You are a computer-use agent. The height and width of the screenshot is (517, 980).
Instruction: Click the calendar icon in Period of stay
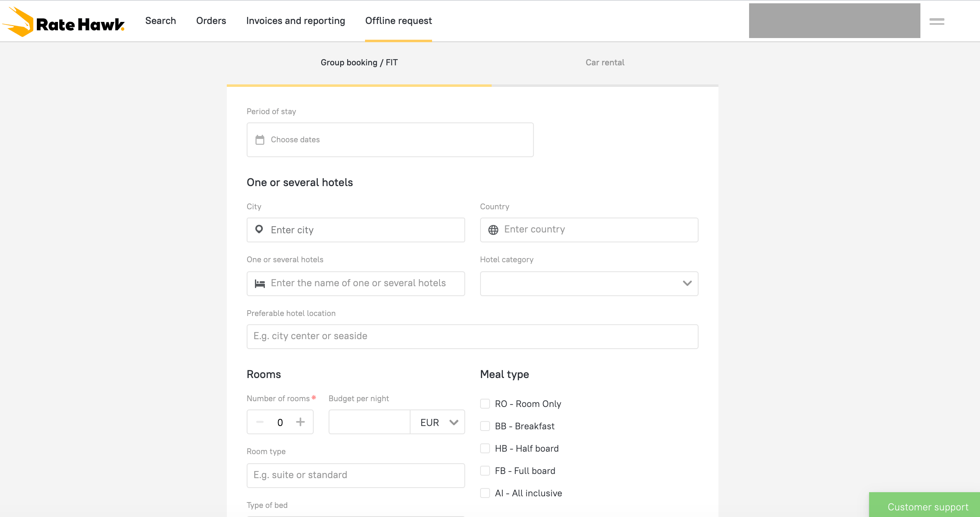(260, 140)
